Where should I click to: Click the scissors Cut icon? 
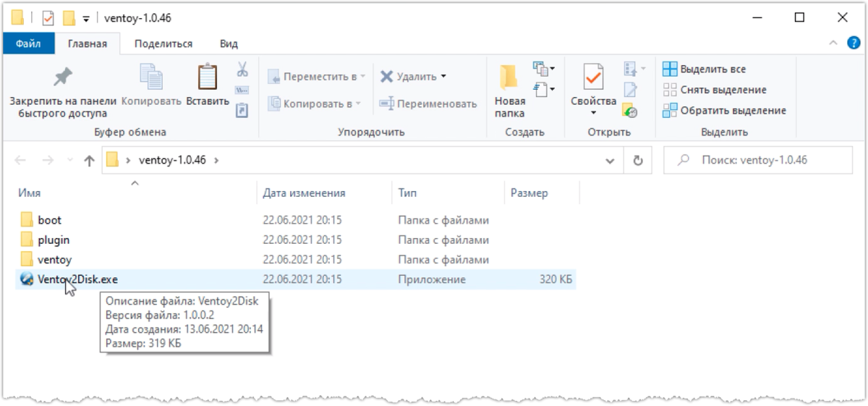coord(242,69)
